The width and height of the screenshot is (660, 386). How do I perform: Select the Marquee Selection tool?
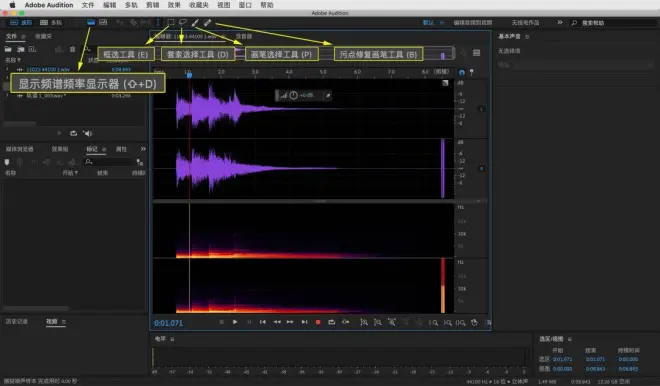[170, 22]
